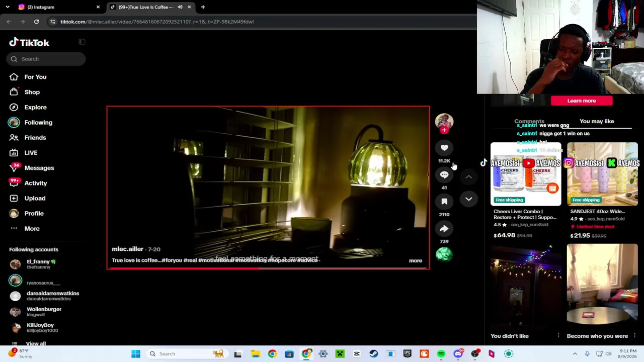The width and height of the screenshot is (644, 362).
Task: Play or pause the video
Action: tap(268, 187)
